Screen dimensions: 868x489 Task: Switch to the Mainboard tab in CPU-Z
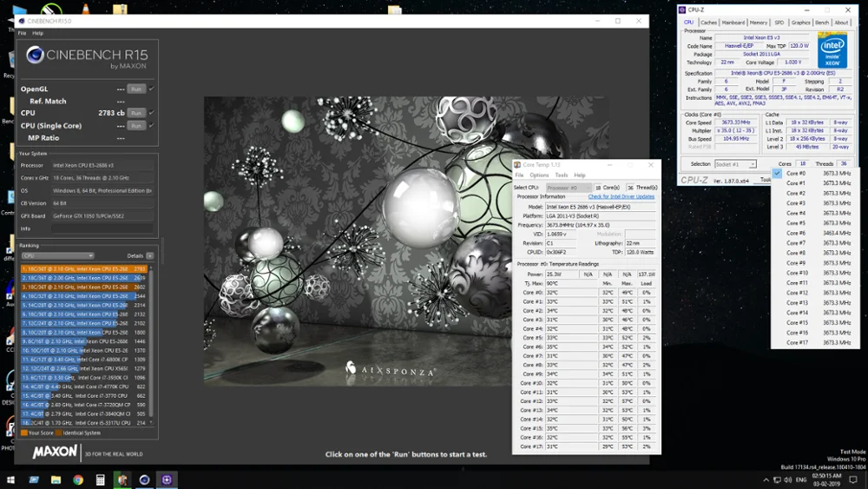[733, 23]
